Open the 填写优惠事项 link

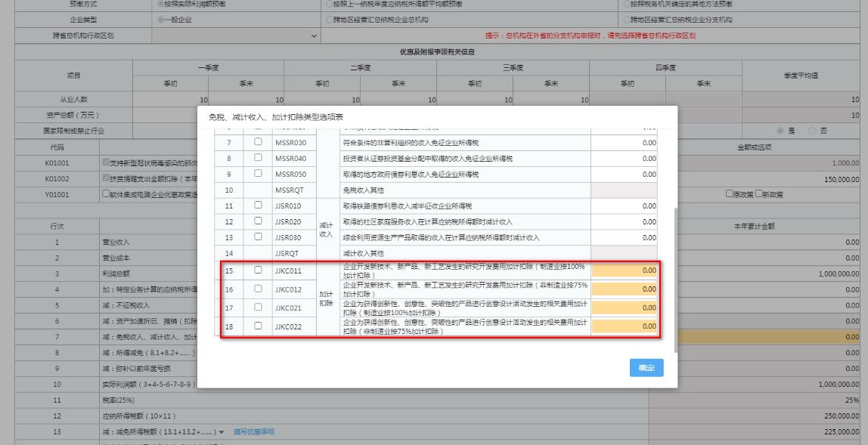[x=253, y=431]
